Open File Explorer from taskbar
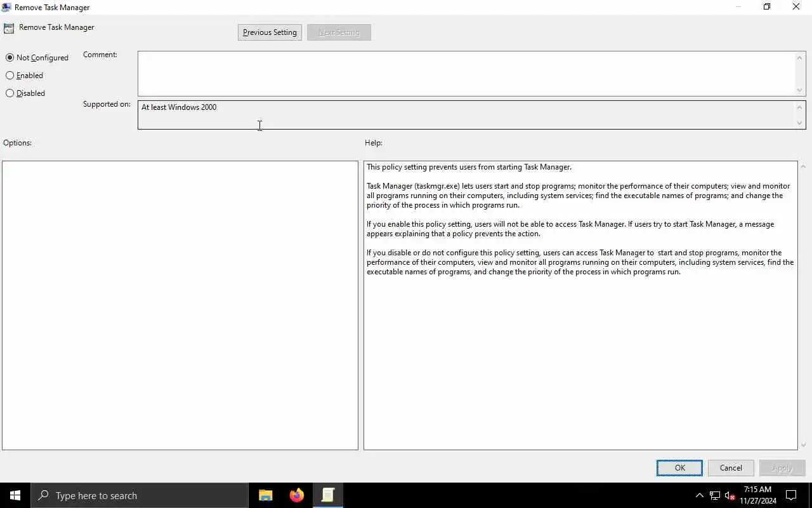The width and height of the screenshot is (812, 508). (266, 495)
